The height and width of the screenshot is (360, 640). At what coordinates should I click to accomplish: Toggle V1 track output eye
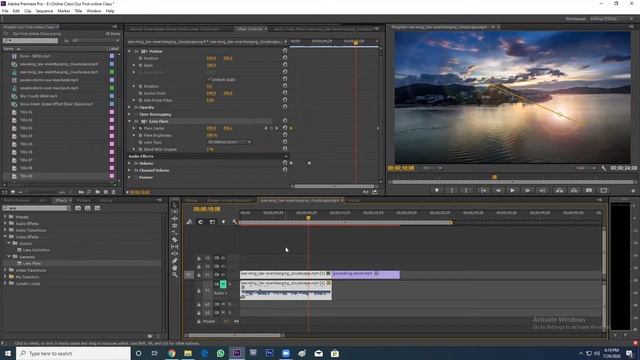point(223,275)
